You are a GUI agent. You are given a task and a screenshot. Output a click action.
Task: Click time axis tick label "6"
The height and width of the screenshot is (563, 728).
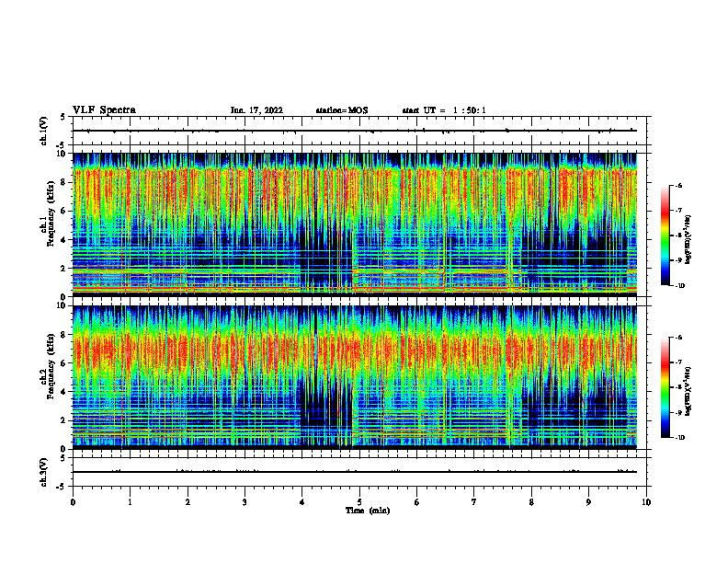(416, 502)
